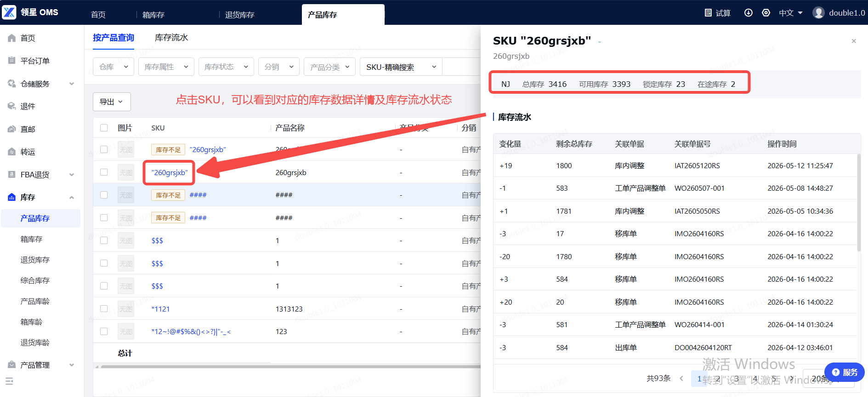This screenshot has height=397, width=868.
Task: Check the row for product name 260grsjxb
Action: click(104, 172)
